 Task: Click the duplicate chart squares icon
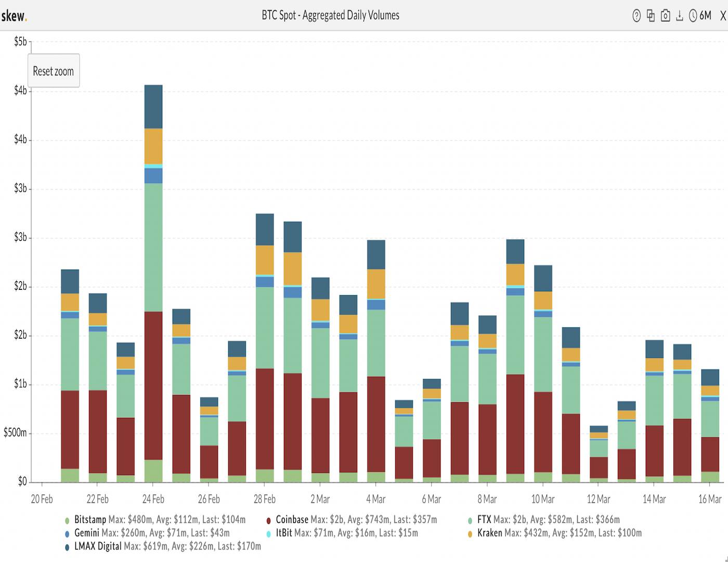tap(651, 16)
